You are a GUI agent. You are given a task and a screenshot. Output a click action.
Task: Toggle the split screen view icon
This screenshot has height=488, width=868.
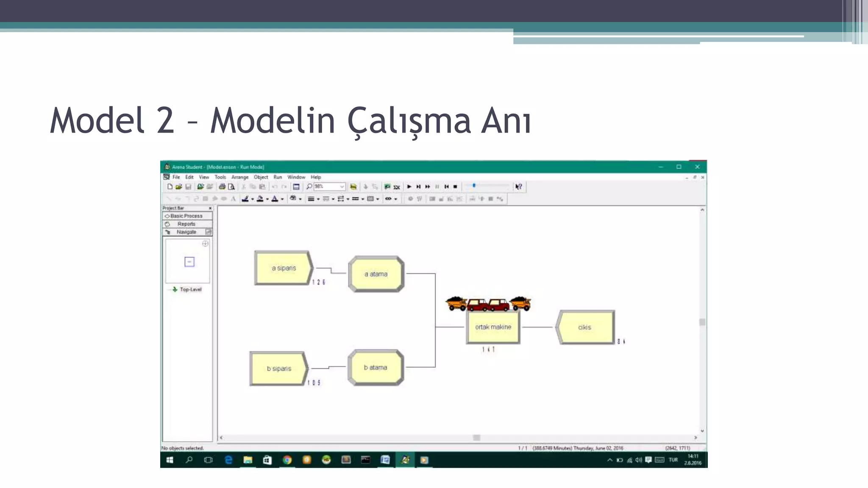click(x=296, y=186)
